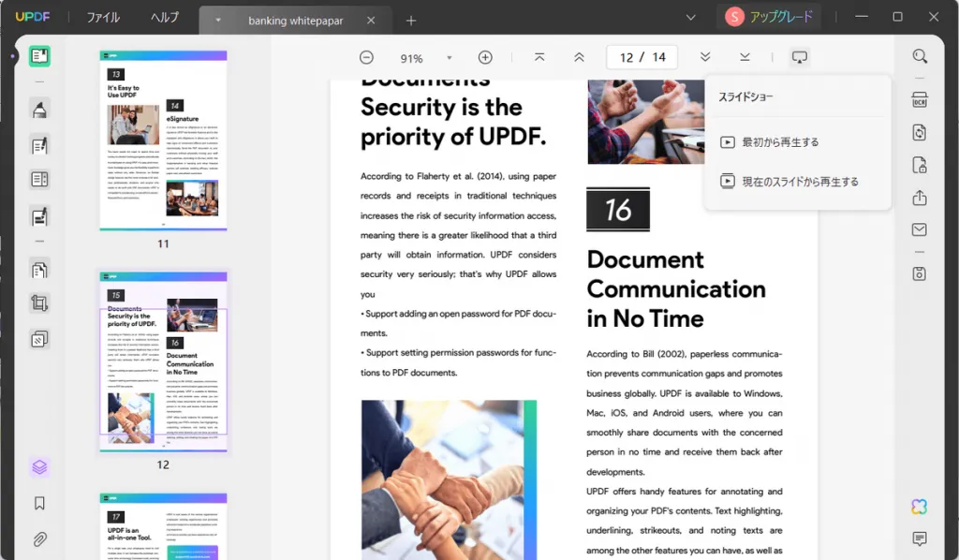Open the Reader mode icon in left sidebar
The height and width of the screenshot is (560, 959).
click(x=39, y=56)
